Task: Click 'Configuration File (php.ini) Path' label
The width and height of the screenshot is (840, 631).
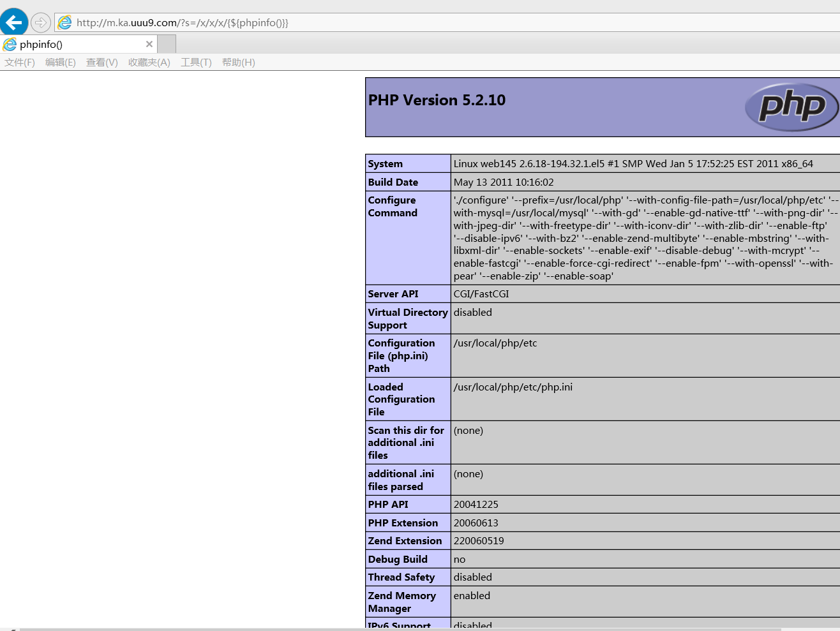Action: [x=401, y=356]
